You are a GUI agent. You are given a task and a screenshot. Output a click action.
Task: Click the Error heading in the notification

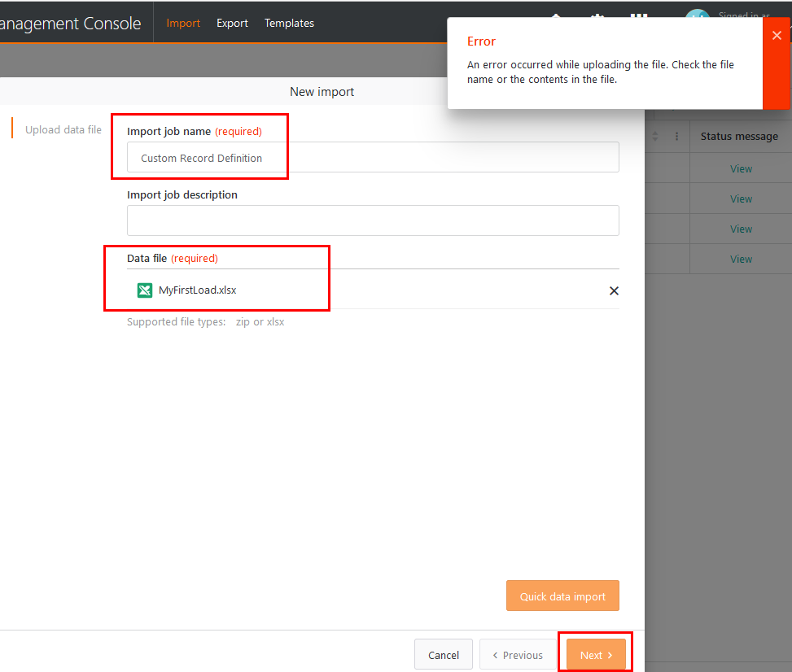(481, 41)
